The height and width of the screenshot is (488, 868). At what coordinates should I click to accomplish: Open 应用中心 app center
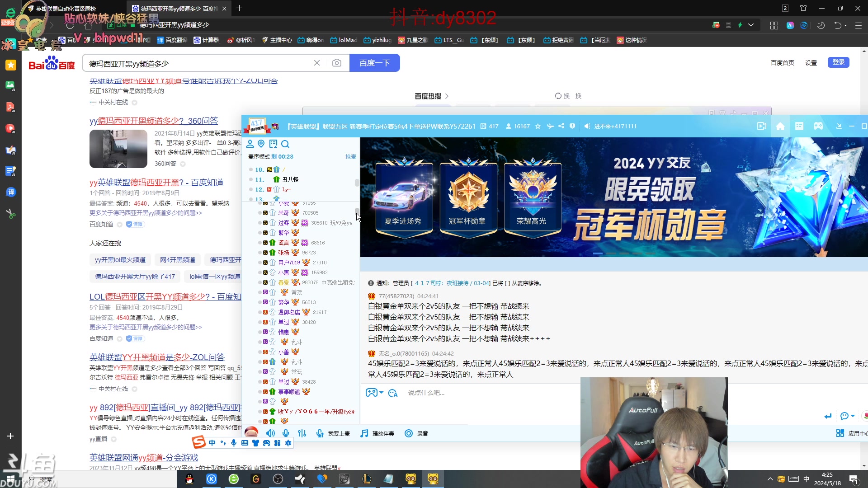(852, 433)
